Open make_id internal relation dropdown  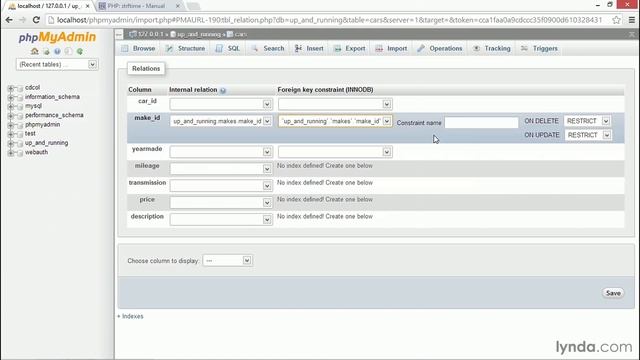(x=221, y=121)
